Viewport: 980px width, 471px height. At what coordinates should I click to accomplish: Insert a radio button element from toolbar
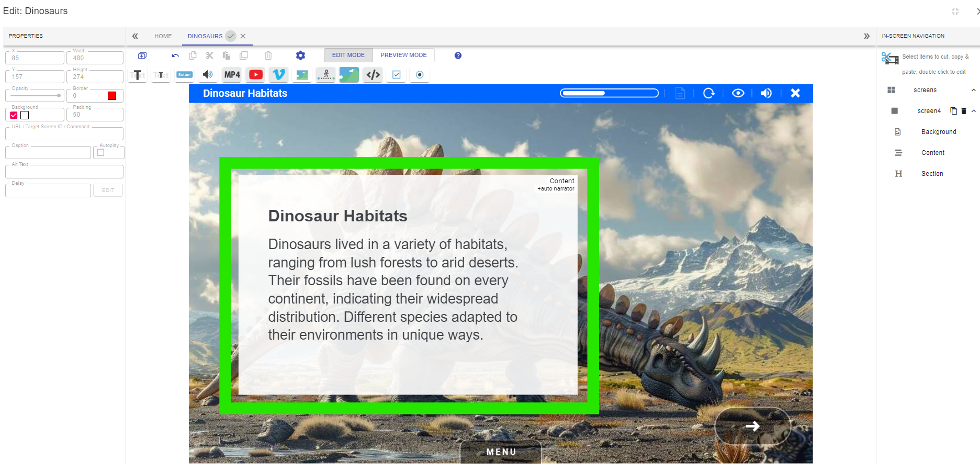pyautogui.click(x=420, y=75)
